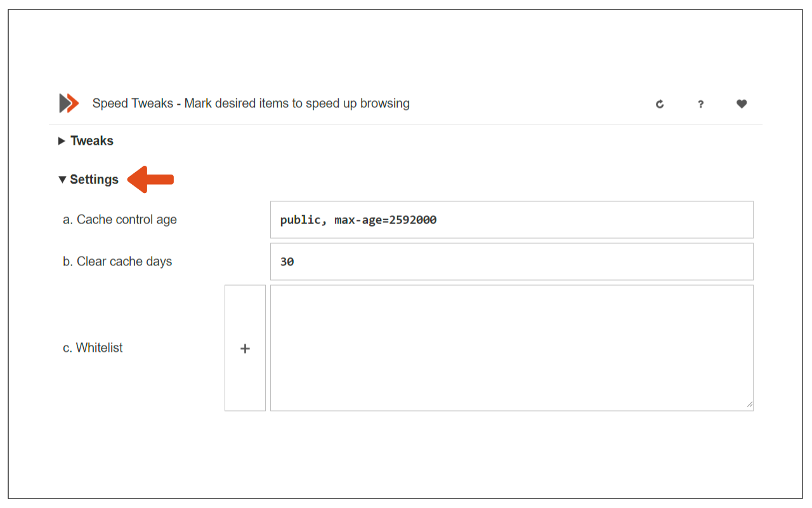Click the orange arrow pointing at Settings
Screen dimensions: 812x508
(150, 180)
